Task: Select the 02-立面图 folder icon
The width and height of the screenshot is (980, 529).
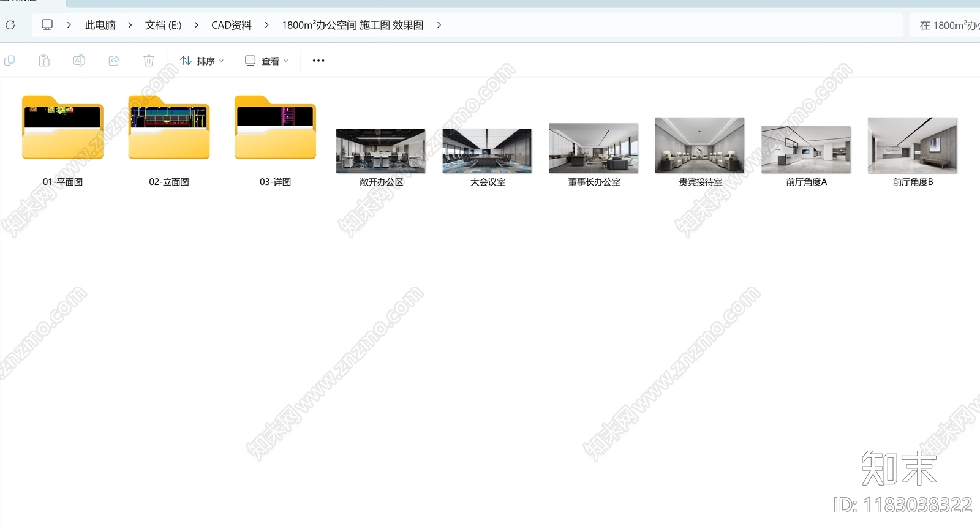Action: tap(169, 127)
